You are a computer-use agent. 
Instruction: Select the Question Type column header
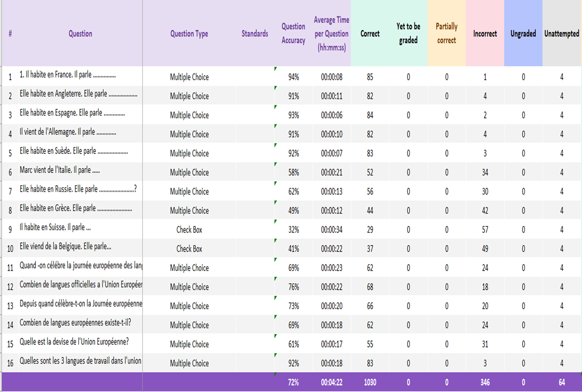click(x=189, y=34)
